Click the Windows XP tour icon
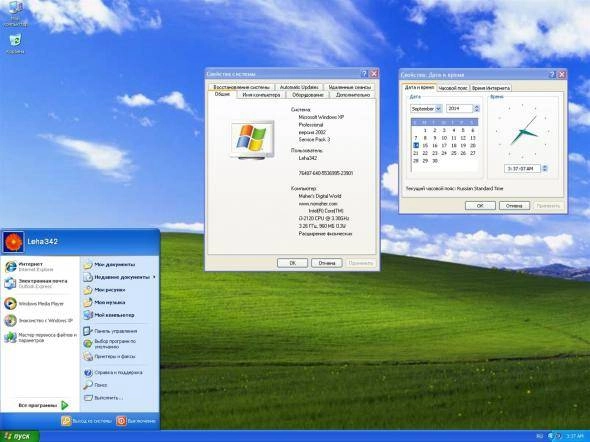 pos(10,320)
